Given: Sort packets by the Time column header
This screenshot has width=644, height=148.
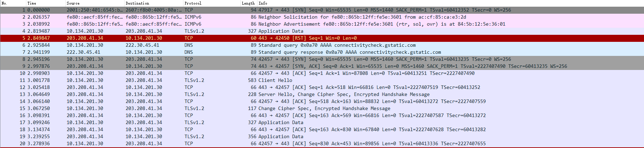Looking at the screenshot, I should 45,3.
